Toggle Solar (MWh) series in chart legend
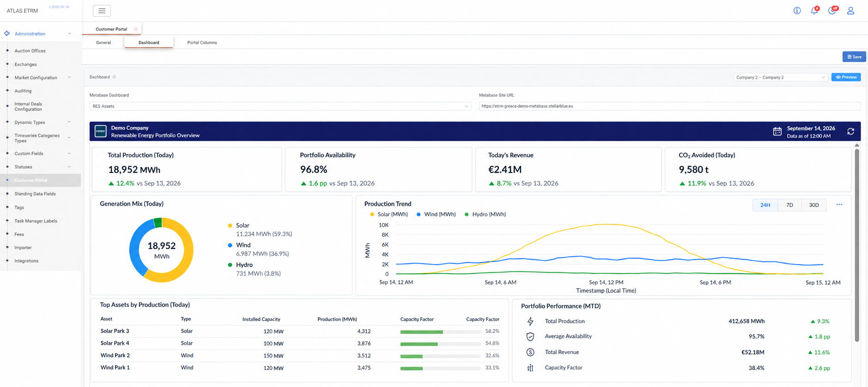This screenshot has width=868, height=387. 389,215
